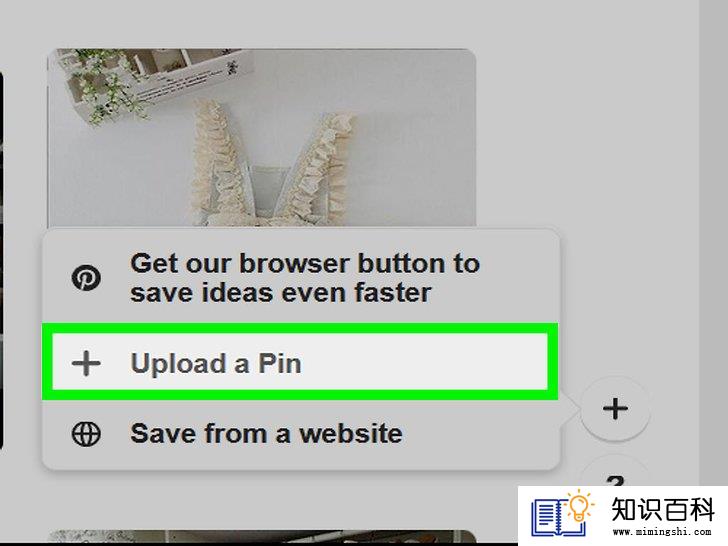Click the plus icon beside Upload a Pin
This screenshot has height=546, width=728.
[86, 363]
